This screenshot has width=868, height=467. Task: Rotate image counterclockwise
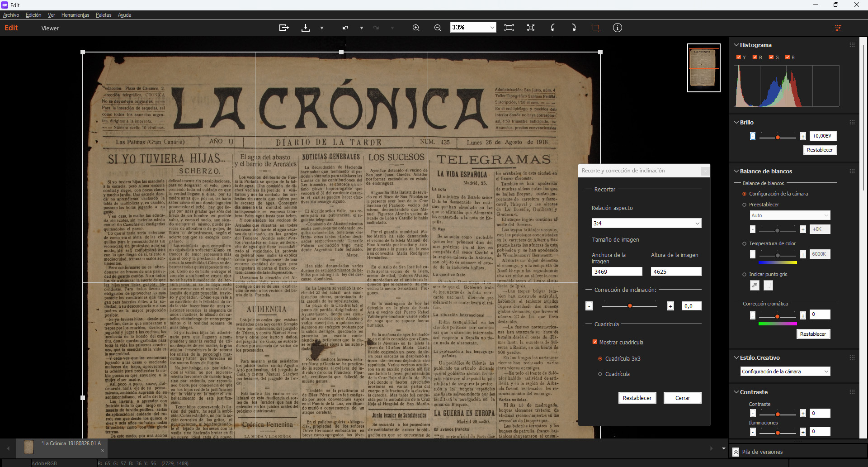click(552, 28)
